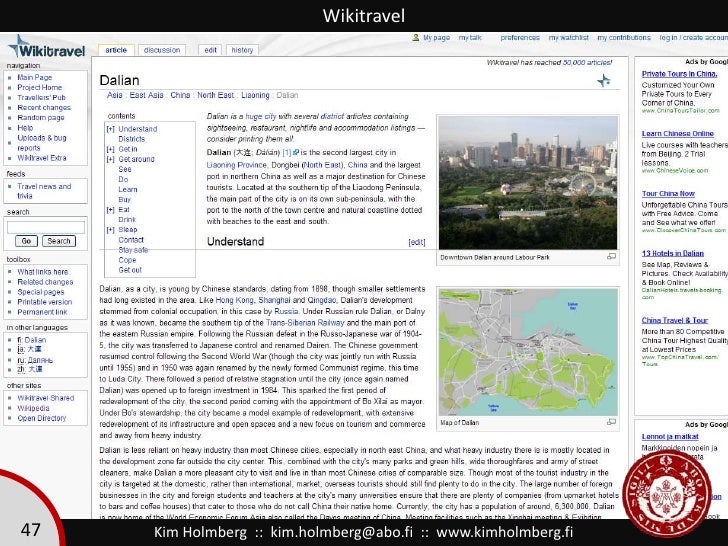The width and height of the screenshot is (728, 546).
Task: Click the Search button
Action: click(58, 241)
